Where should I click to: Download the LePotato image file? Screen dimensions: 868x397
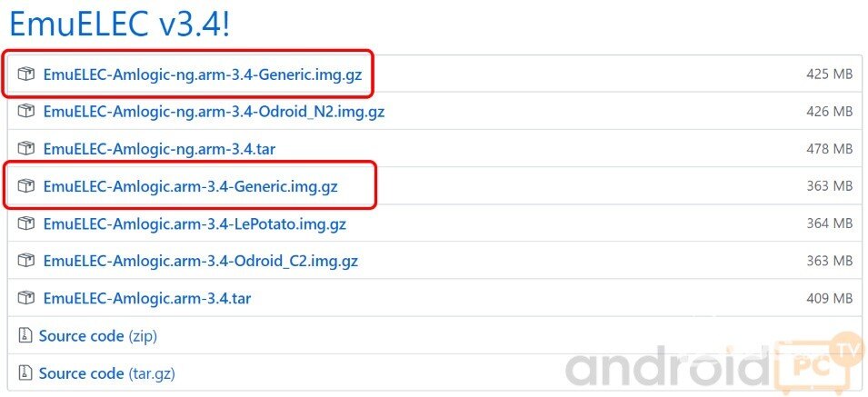195,223
